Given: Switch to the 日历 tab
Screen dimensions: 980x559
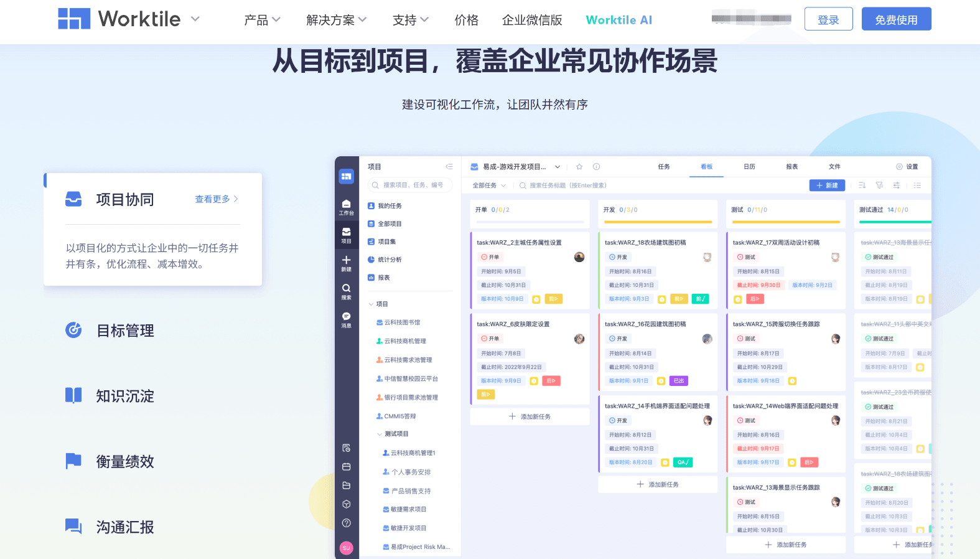Looking at the screenshot, I should point(749,167).
